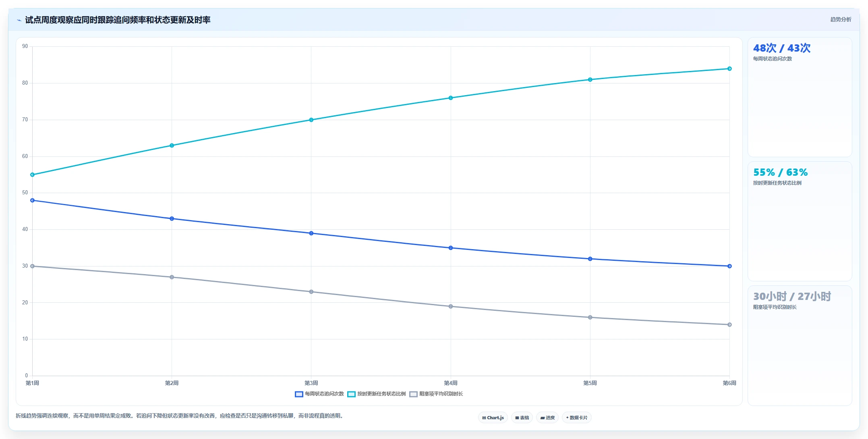The width and height of the screenshot is (868, 439).
Task: Click the 第2周 x-axis label
Action: pyautogui.click(x=172, y=383)
